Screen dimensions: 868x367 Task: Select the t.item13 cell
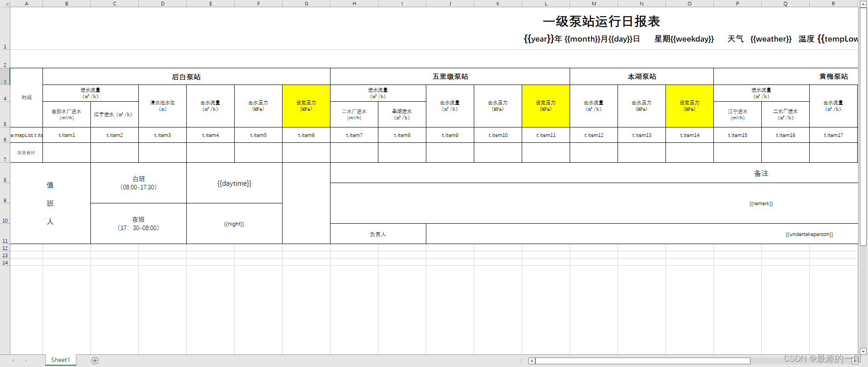pyautogui.click(x=642, y=135)
